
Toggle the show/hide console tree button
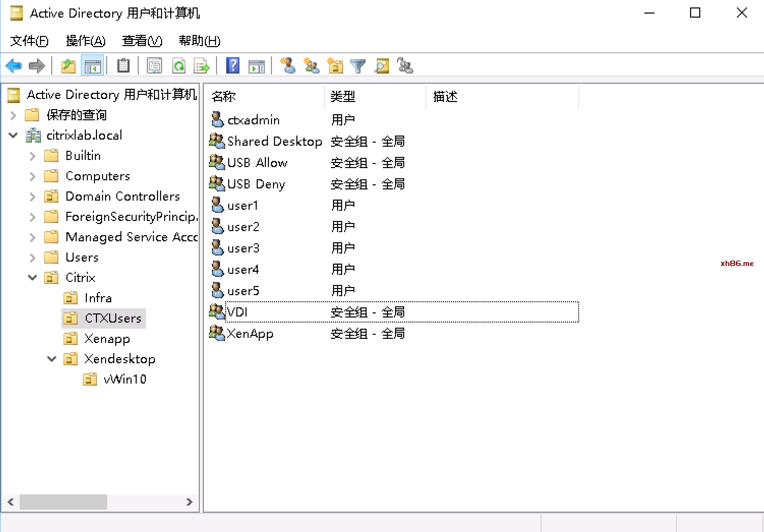pyautogui.click(x=93, y=66)
